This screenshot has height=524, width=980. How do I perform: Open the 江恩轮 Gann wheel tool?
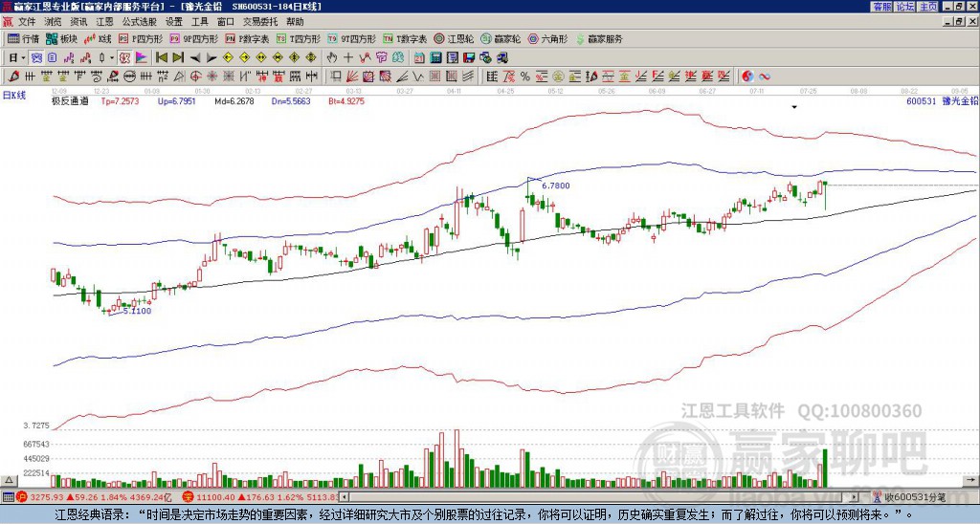pyautogui.click(x=454, y=38)
